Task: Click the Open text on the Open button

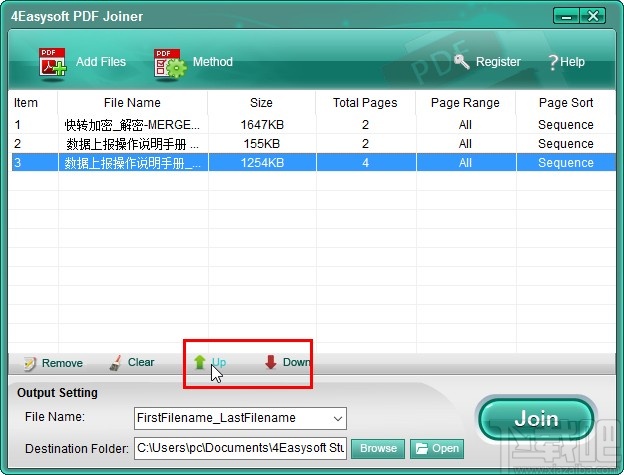Action: 445,448
